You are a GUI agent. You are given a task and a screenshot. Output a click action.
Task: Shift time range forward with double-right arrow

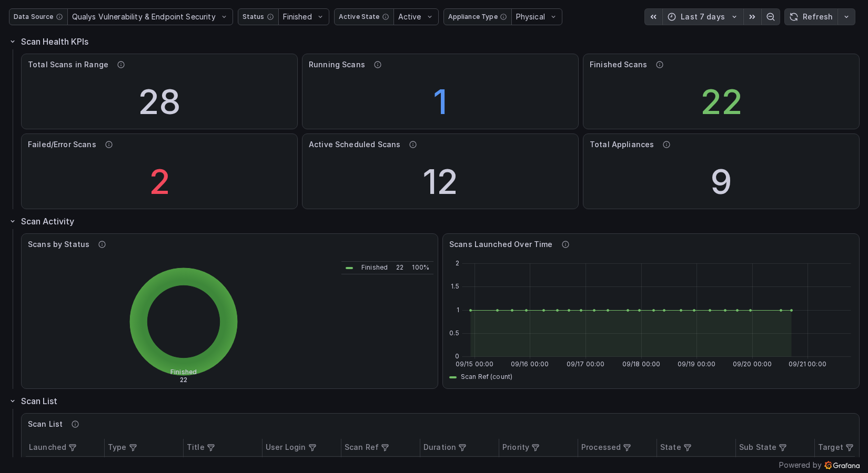[x=752, y=17]
